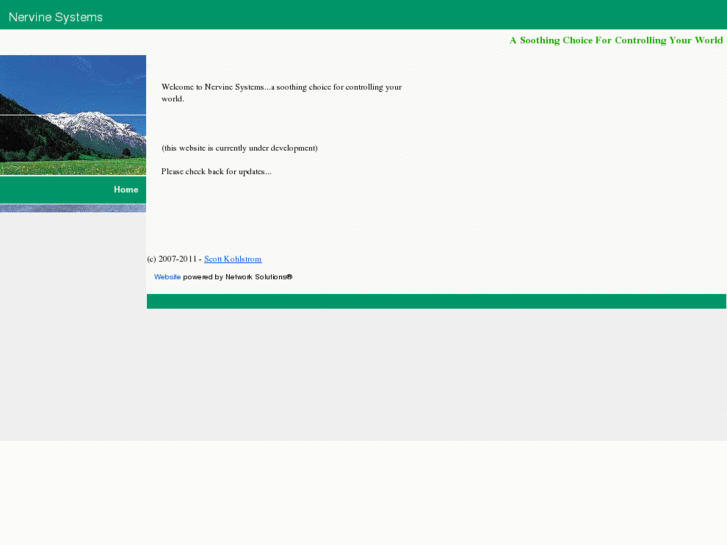Click "Please check back for updates..." text
Image resolution: width=727 pixels, height=545 pixels.
217,172
